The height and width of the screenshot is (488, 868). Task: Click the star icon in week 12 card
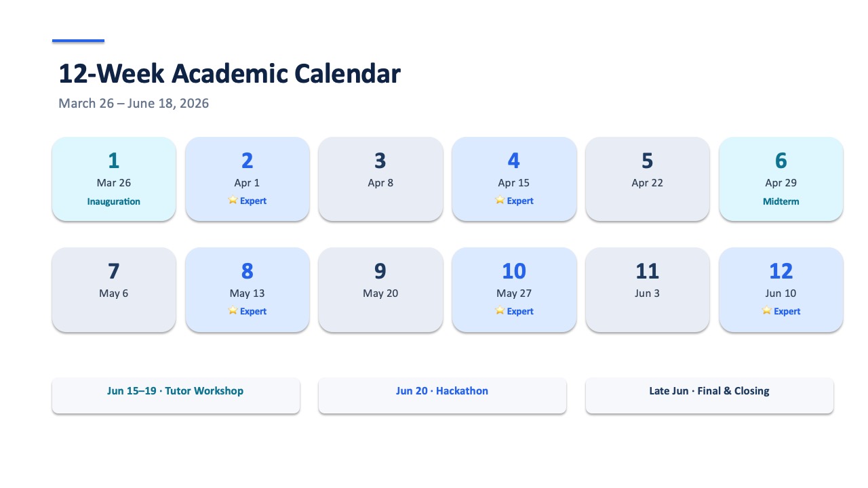click(x=767, y=311)
